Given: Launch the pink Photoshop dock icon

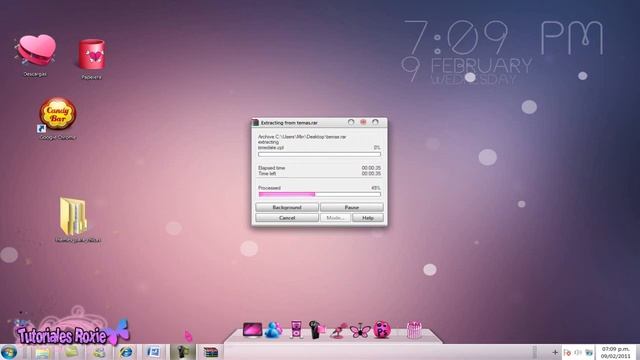Looking at the screenshot, I should click(382, 330).
